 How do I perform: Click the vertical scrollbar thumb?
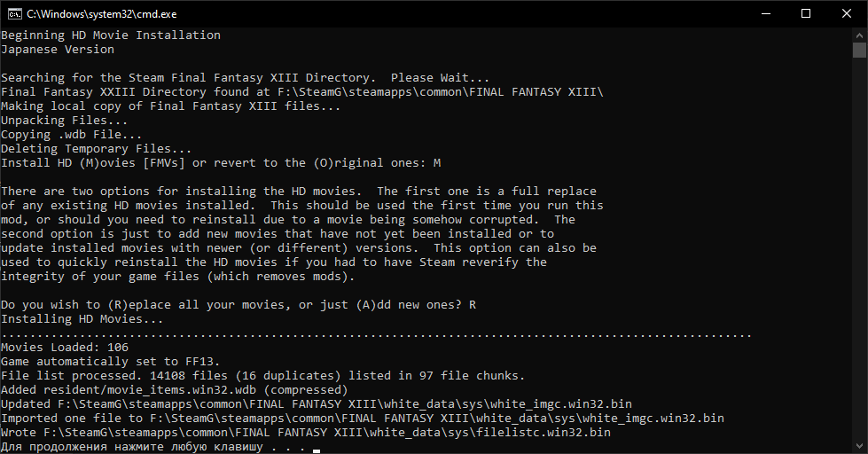(860, 50)
